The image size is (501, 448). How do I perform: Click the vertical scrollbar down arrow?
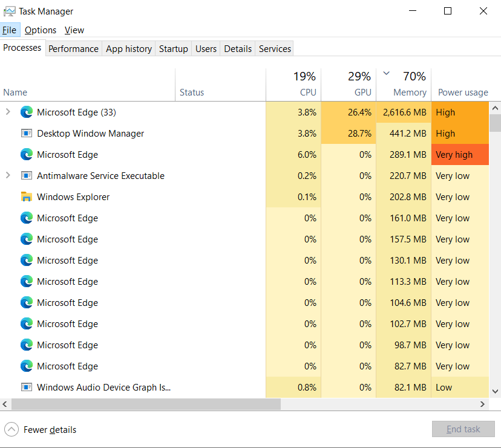pos(495,391)
